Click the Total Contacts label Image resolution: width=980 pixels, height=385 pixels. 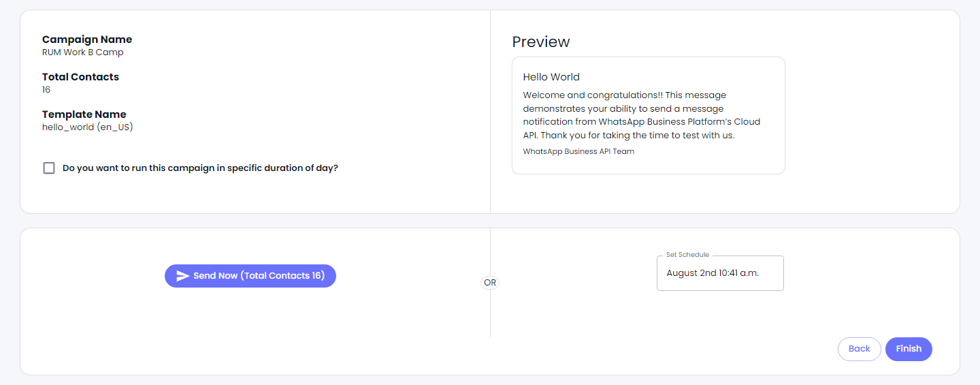(80, 77)
